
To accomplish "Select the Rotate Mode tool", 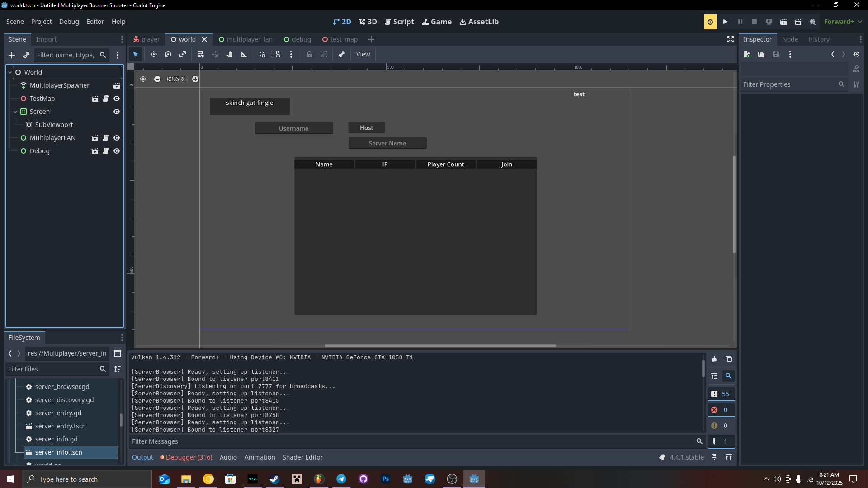I will (168, 54).
